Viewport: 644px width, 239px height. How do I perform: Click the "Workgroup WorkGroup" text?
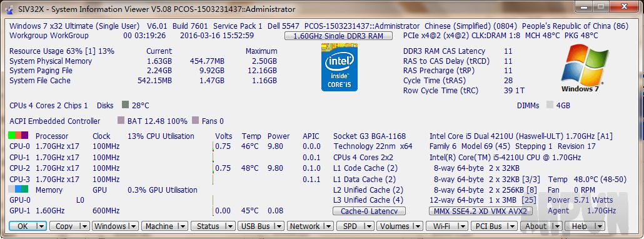coord(49,36)
